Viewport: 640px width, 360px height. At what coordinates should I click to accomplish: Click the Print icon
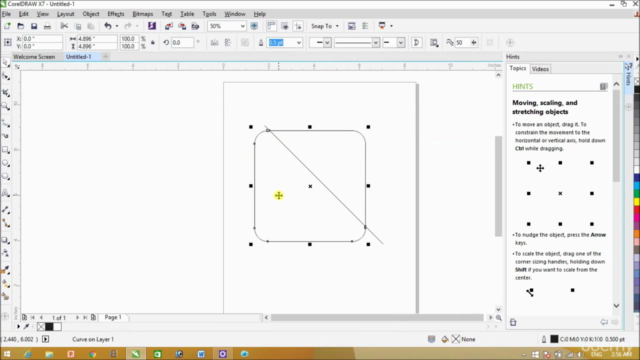(47, 26)
